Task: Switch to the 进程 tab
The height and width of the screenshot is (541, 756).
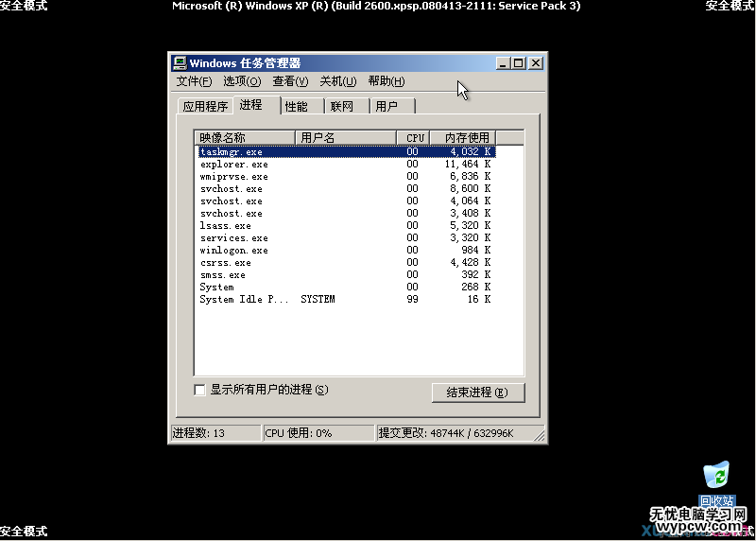Action: click(256, 105)
